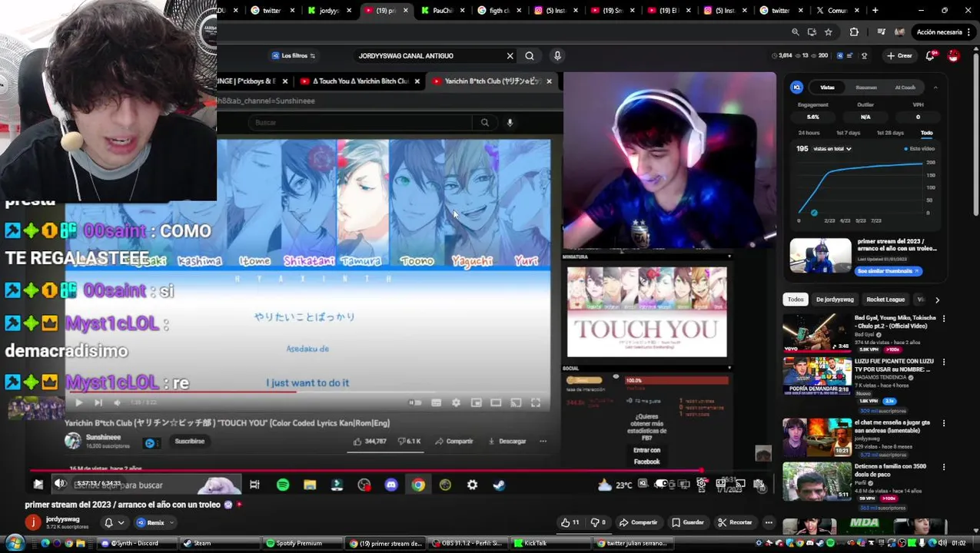Open the account avatar menu
The width and height of the screenshot is (980, 553).
[954, 56]
